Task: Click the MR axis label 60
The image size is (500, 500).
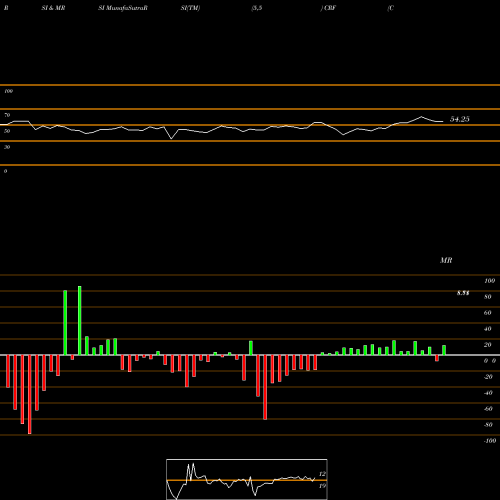Action: 487,313
